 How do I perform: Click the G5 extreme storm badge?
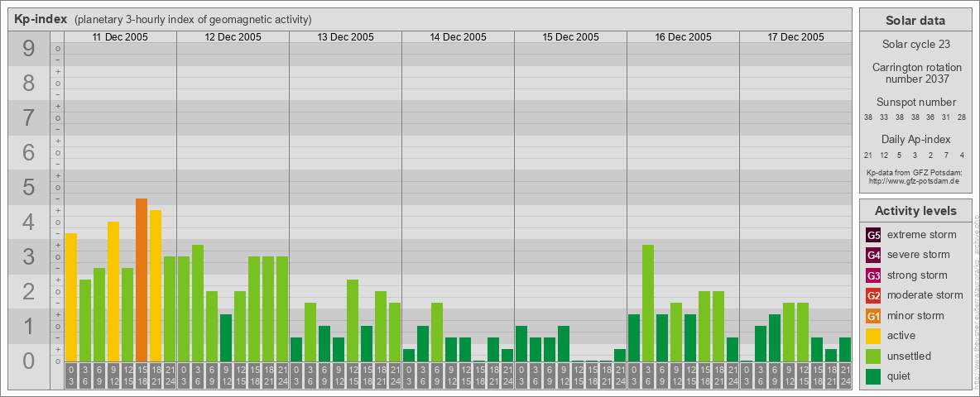[x=873, y=235]
